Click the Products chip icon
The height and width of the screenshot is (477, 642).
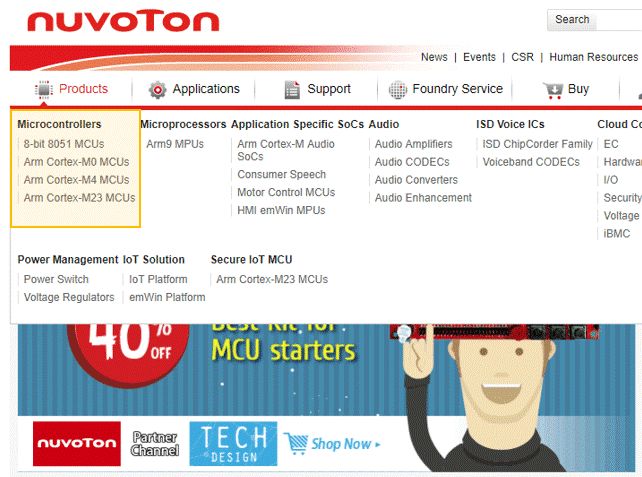pyautogui.click(x=44, y=90)
